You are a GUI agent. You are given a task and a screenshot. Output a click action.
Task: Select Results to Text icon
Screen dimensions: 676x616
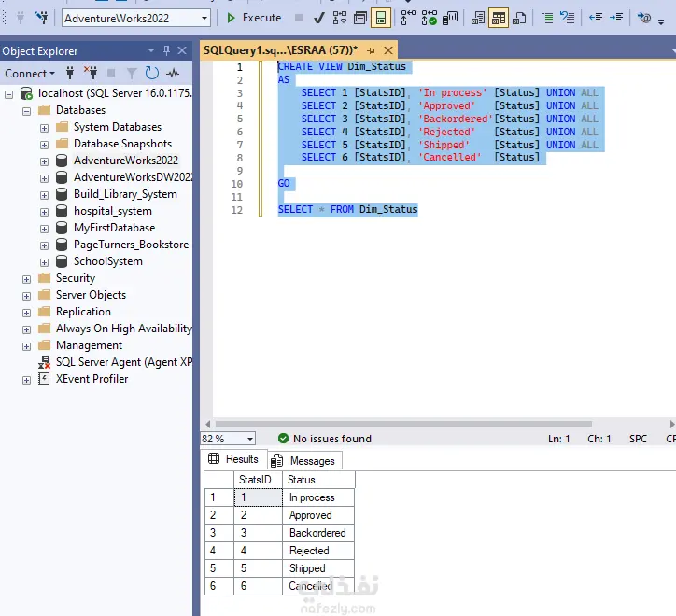(x=478, y=18)
